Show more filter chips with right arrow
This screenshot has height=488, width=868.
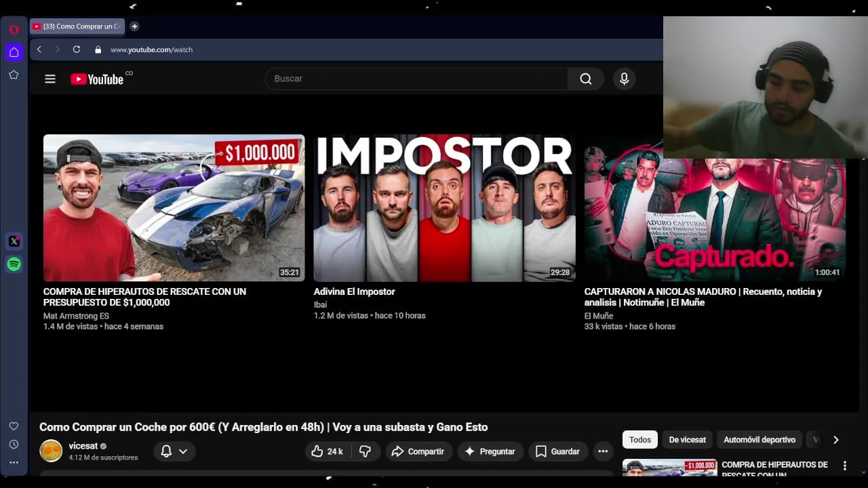[x=835, y=440]
